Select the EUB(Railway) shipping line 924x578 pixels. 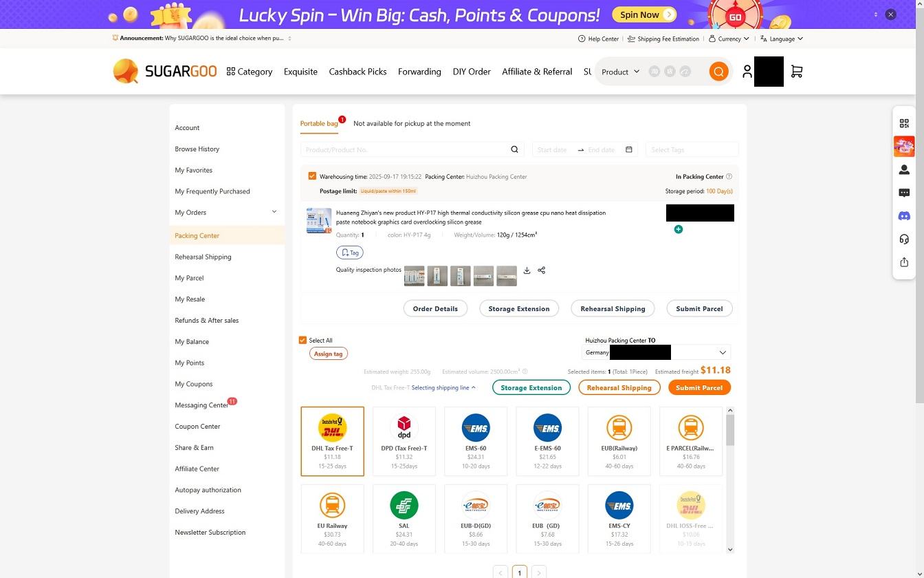point(619,441)
